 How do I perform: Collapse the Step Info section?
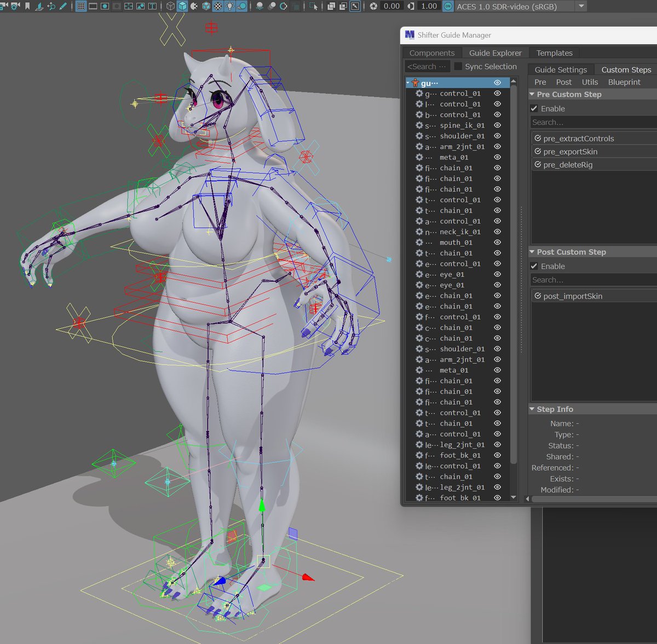click(532, 409)
